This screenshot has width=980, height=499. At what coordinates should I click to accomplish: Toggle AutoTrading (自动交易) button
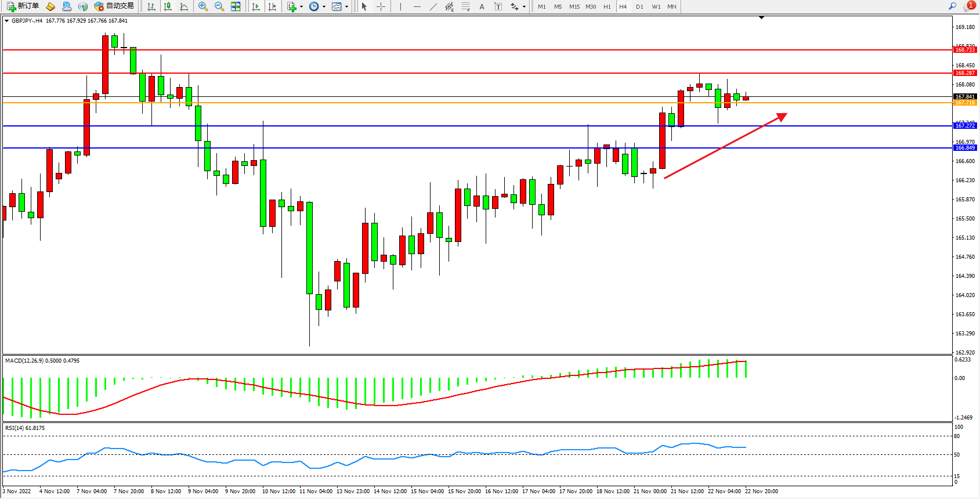114,6
